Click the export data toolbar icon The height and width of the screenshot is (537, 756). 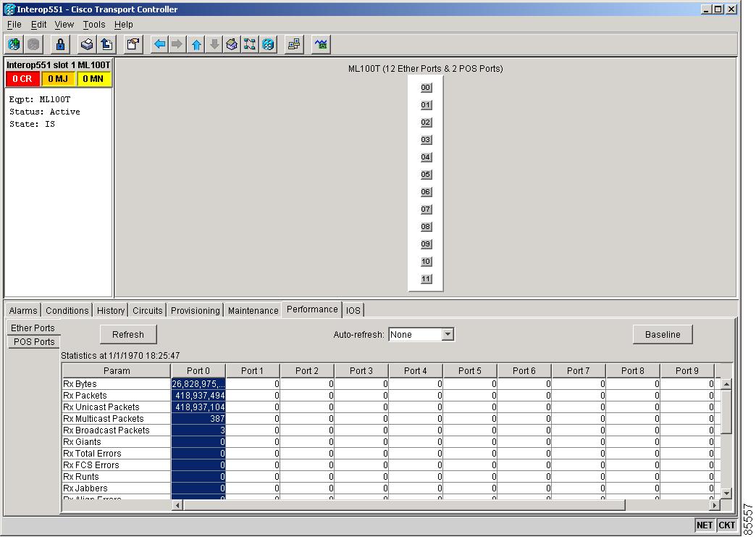(106, 44)
